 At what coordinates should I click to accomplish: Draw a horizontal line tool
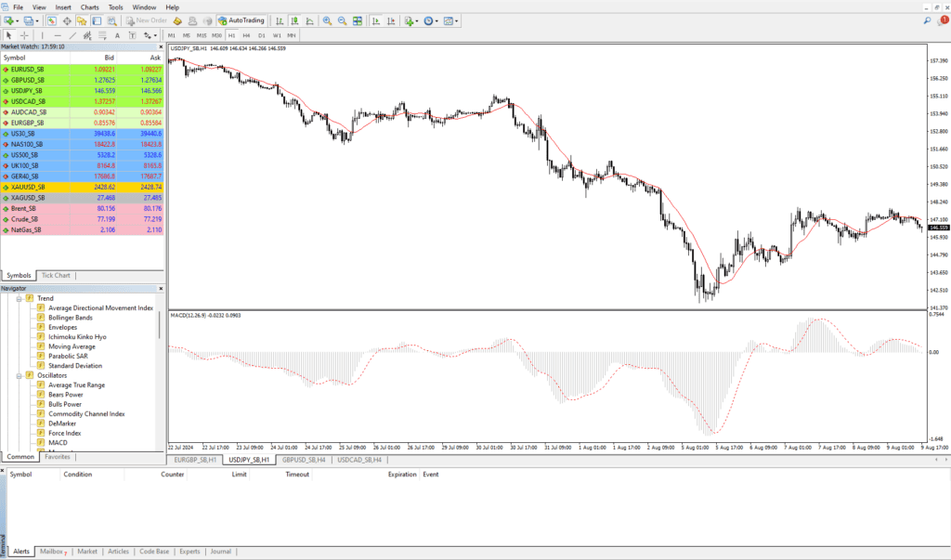[58, 36]
